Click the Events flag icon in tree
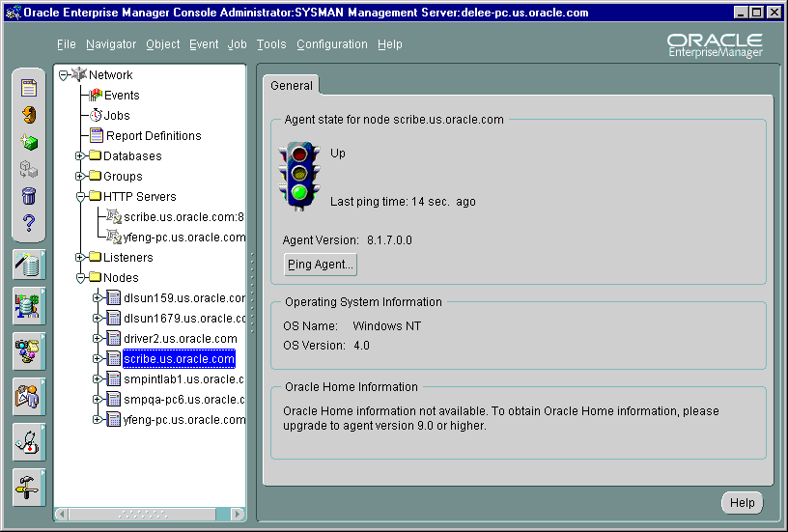The image size is (788, 532). point(96,95)
